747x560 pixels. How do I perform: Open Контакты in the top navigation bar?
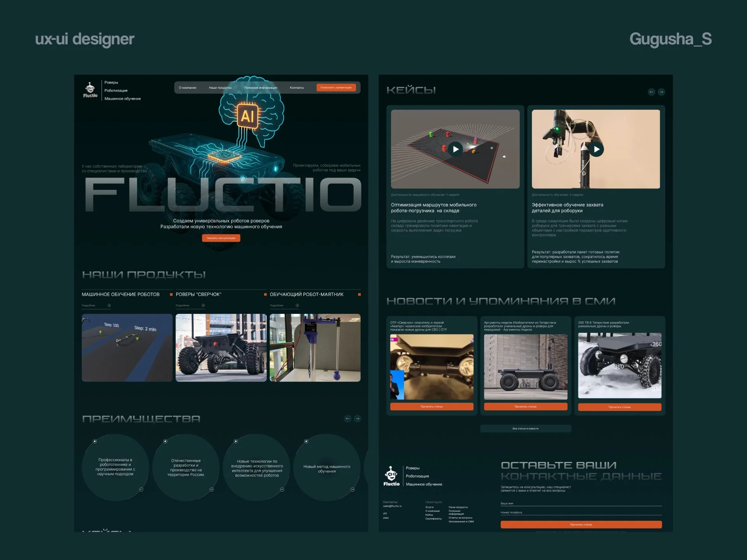click(297, 88)
